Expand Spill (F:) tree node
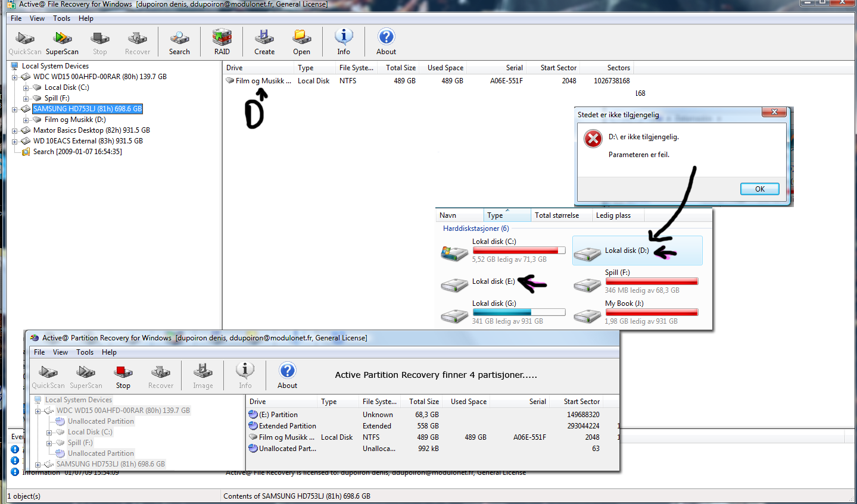The image size is (857, 504). point(26,98)
